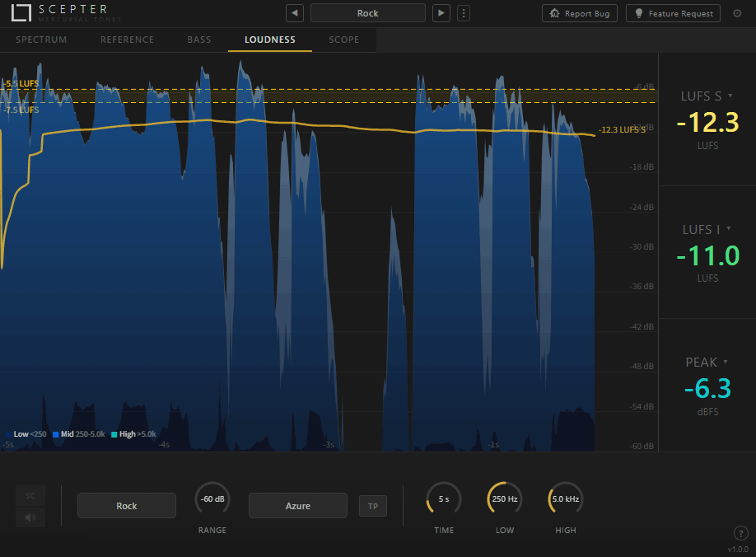The width and height of the screenshot is (756, 557).
Task: Click the Scepter logo icon
Action: (x=22, y=13)
